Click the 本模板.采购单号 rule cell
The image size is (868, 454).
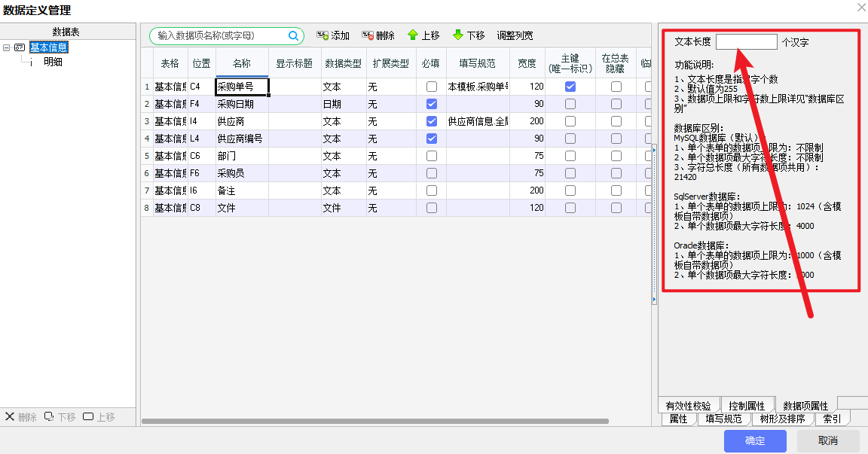(x=478, y=87)
